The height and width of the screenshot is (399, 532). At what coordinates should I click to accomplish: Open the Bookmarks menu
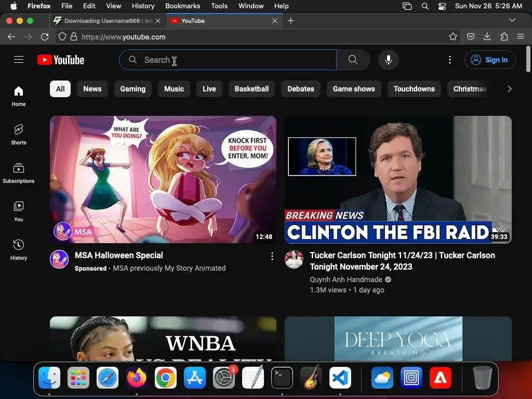click(182, 6)
